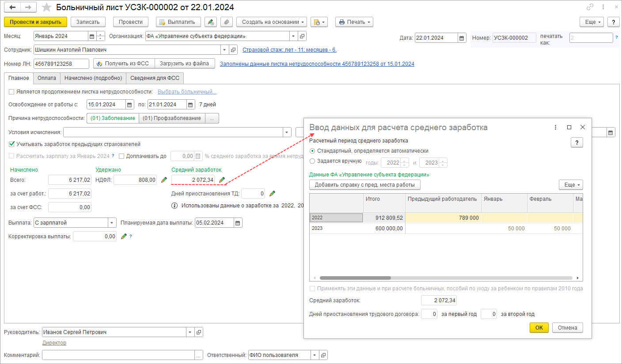This screenshot has height=364, width=622.
Task: Select the 2022 row in the earnings table
Action: coord(446,218)
